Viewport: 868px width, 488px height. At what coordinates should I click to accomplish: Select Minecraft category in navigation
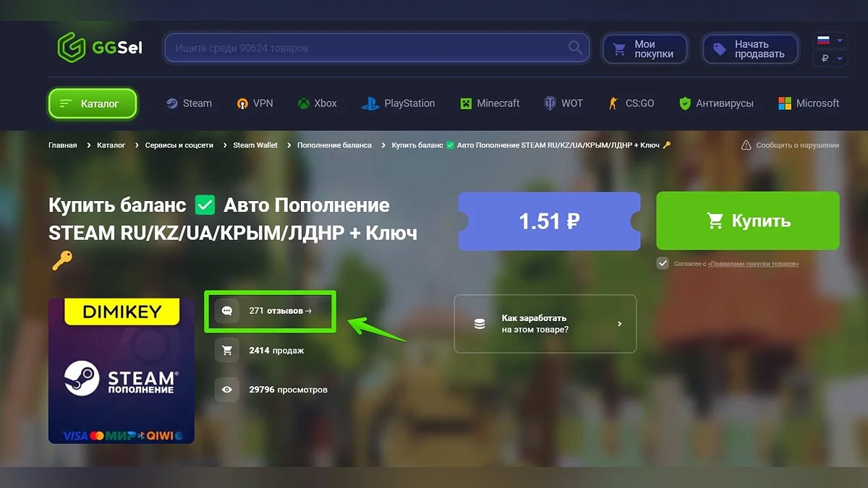[x=490, y=103]
